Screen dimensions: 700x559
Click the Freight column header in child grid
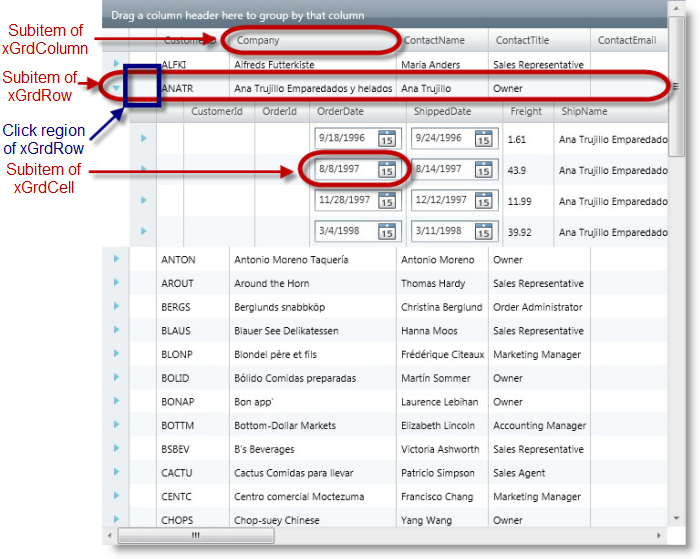tap(526, 112)
